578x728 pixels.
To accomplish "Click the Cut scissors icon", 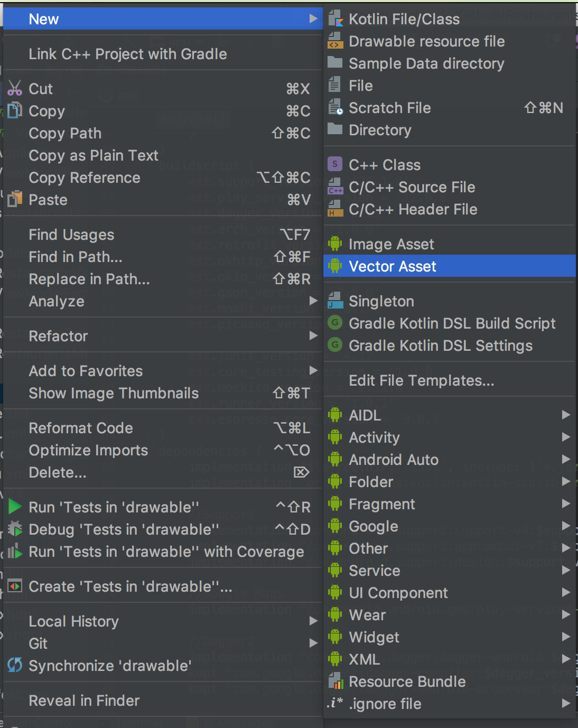I will pos(15,88).
